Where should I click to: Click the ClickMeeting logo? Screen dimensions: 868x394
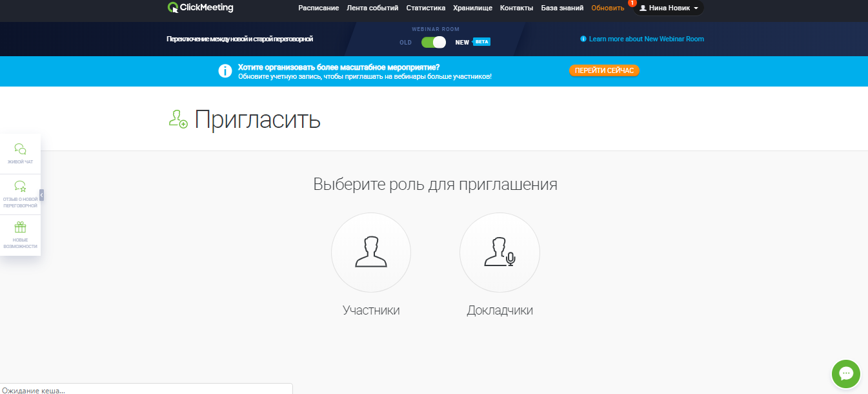(x=200, y=8)
